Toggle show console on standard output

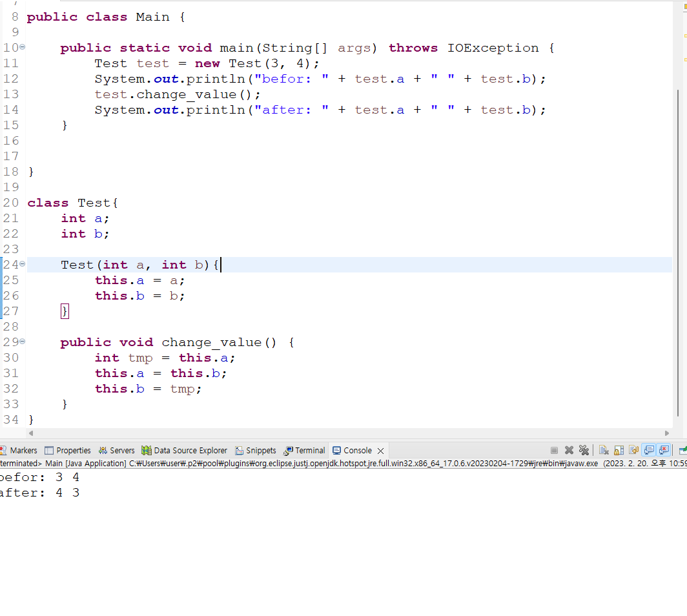tap(649, 451)
